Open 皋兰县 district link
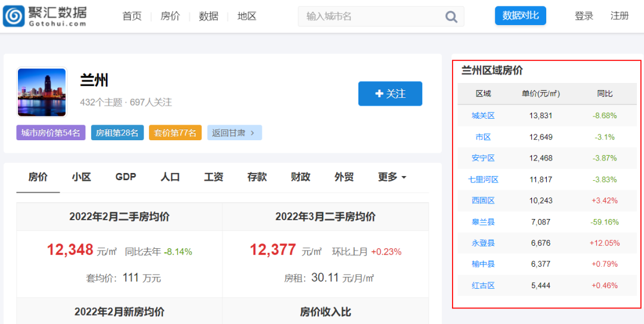 coord(484,222)
